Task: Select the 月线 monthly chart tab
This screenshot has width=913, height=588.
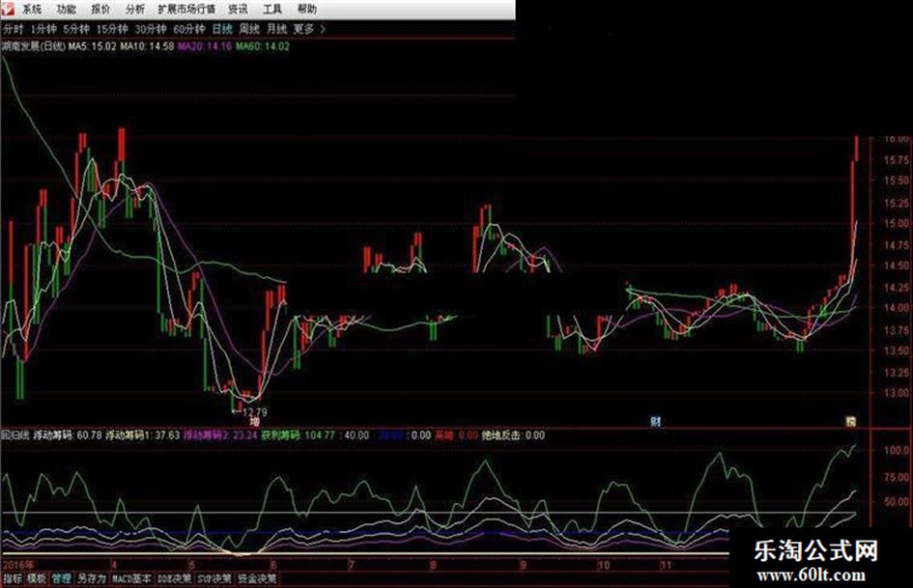Action: 276,29
